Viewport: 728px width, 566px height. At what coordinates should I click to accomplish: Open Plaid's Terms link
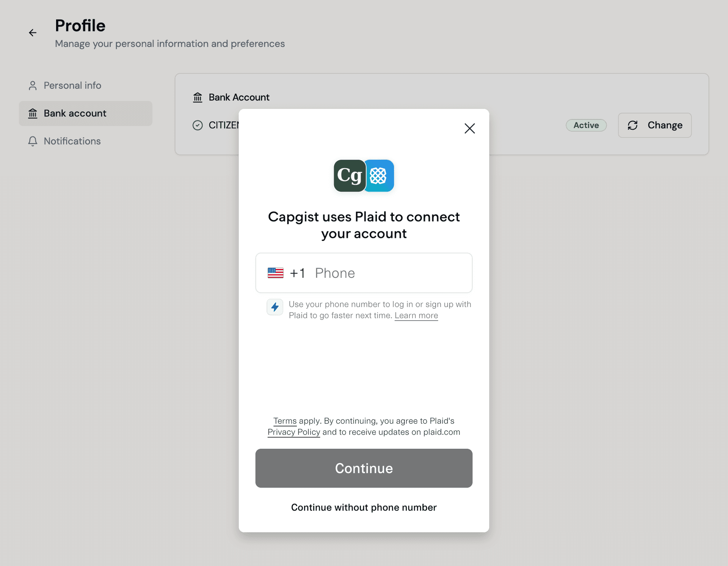coord(285,421)
